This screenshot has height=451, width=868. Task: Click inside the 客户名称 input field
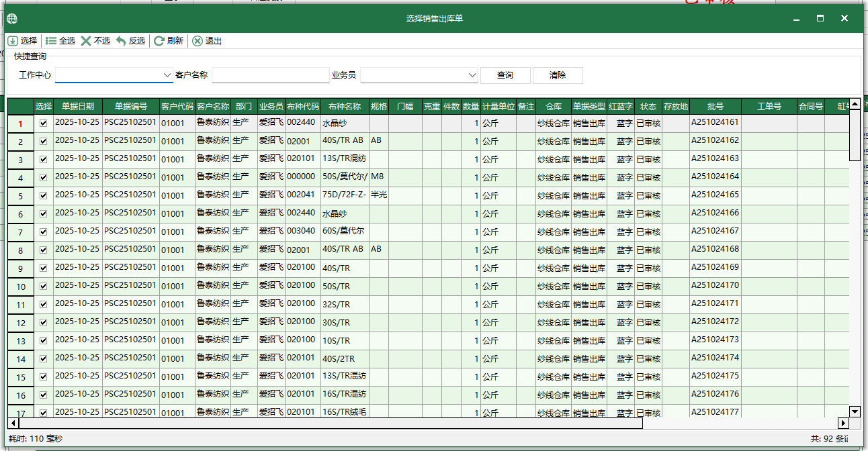(x=270, y=77)
